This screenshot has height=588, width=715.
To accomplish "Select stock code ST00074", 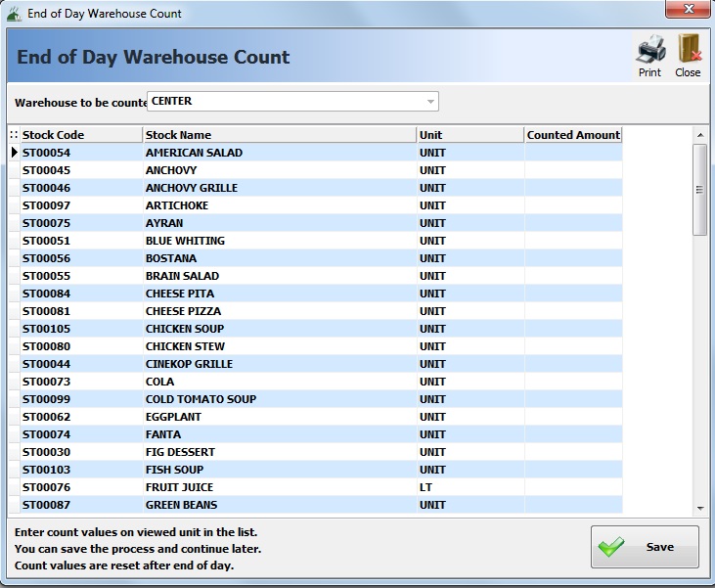I will point(47,434).
